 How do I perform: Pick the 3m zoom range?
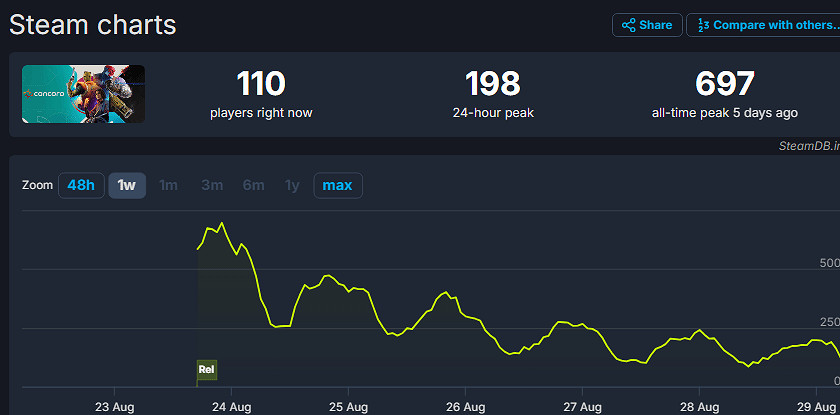[x=212, y=185]
